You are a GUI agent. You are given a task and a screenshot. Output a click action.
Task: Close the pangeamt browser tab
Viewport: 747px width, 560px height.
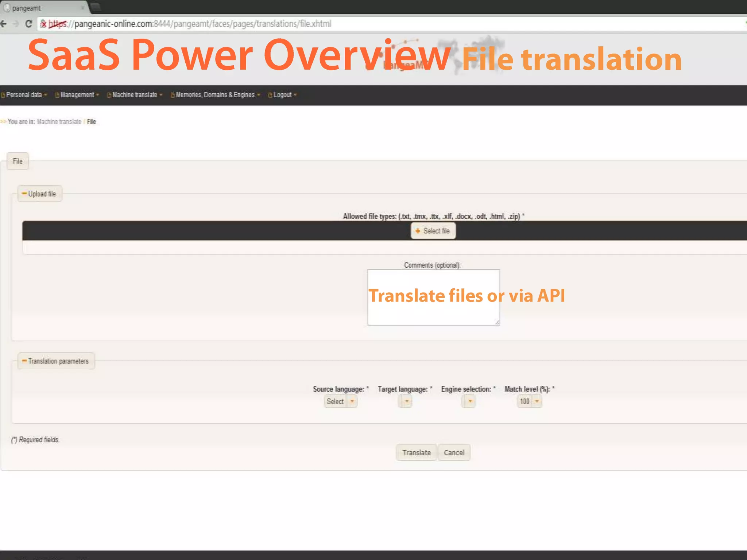pyautogui.click(x=83, y=8)
